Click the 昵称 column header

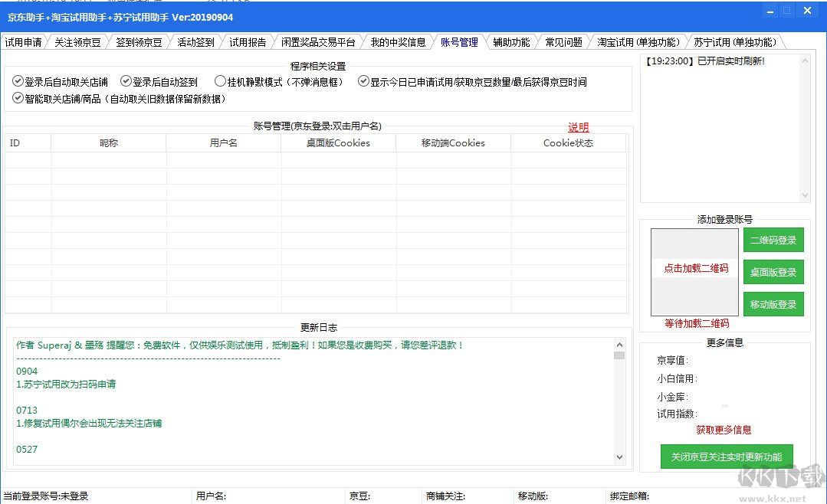pos(109,143)
